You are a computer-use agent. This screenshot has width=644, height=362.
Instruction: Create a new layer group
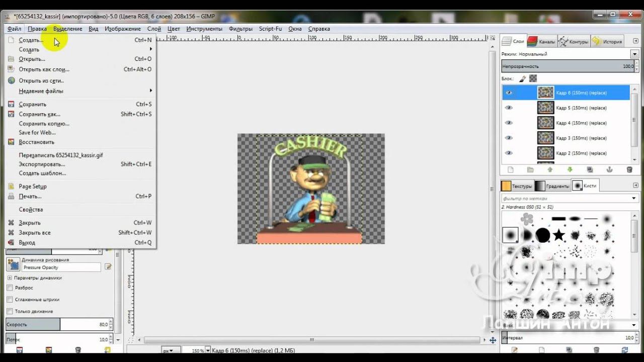[x=530, y=170]
